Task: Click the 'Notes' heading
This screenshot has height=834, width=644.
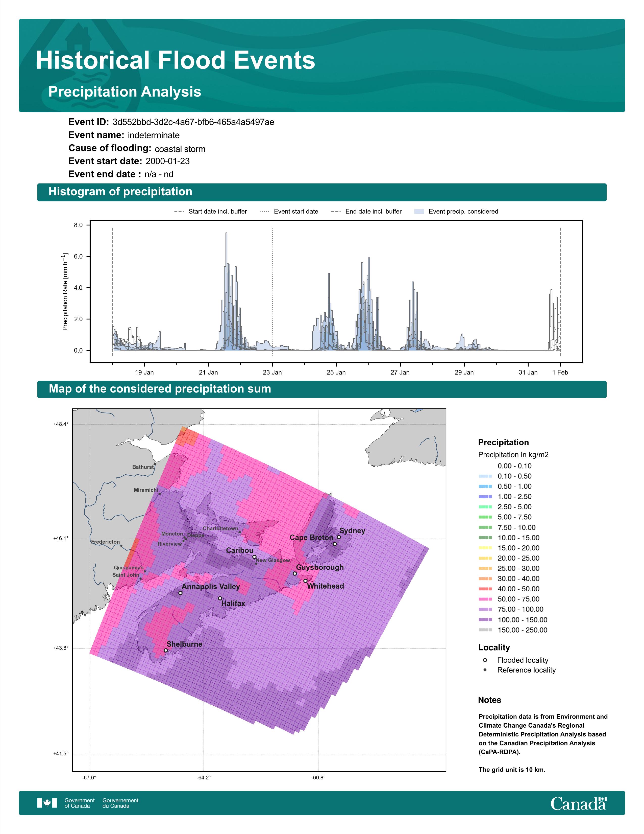Action: click(489, 700)
